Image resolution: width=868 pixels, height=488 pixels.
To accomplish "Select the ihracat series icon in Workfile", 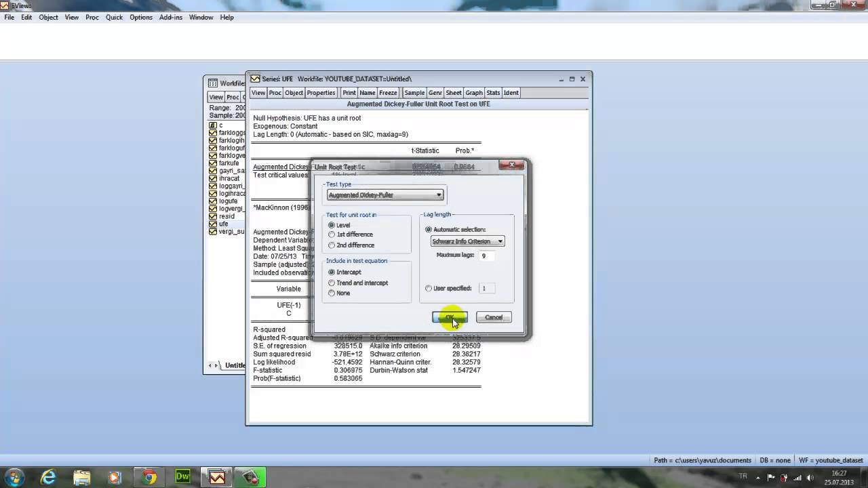I will point(212,178).
